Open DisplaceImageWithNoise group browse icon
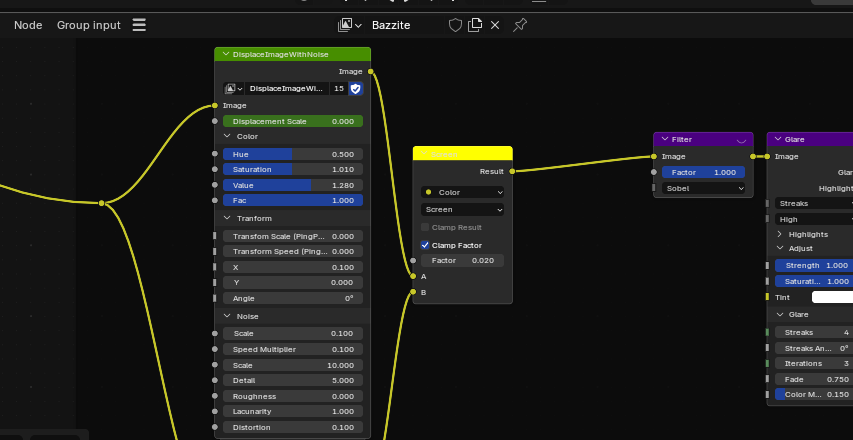This screenshot has height=440, width=853. (x=233, y=89)
